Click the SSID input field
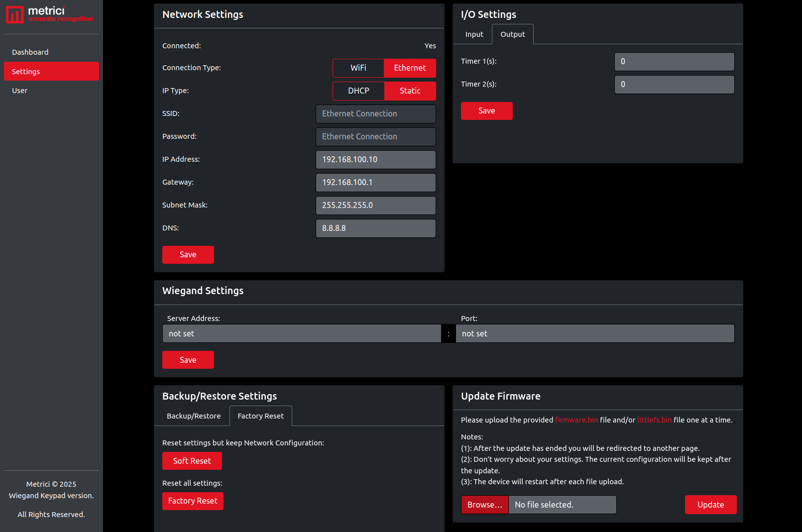Image resolution: width=802 pixels, height=532 pixels. tap(376, 114)
